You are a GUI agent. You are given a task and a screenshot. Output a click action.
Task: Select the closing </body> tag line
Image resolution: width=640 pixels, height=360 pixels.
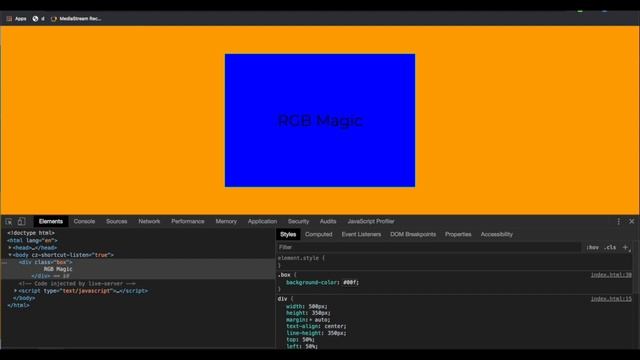24,298
